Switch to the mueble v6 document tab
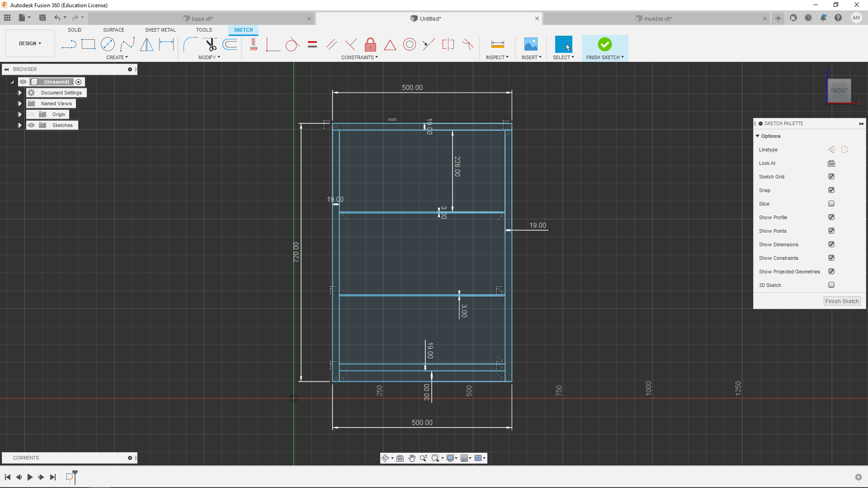The height and width of the screenshot is (488, 868). (x=657, y=19)
